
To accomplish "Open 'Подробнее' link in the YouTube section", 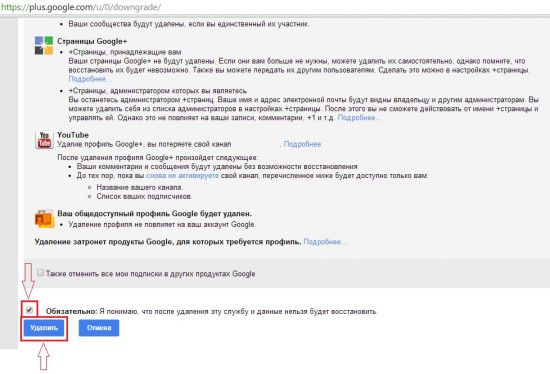I will 302,144.
